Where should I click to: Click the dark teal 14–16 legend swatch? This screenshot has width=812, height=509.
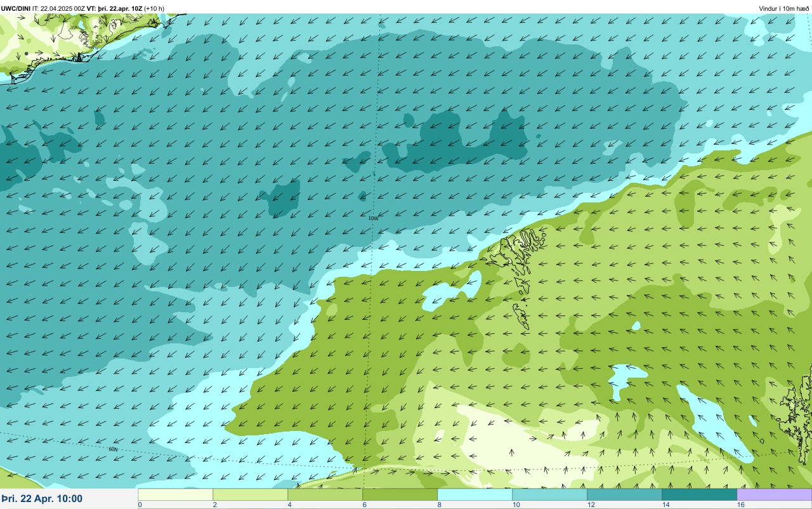click(x=699, y=494)
